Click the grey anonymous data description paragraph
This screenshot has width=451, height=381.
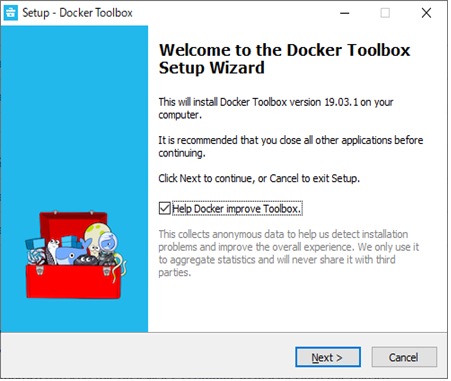pos(288,253)
